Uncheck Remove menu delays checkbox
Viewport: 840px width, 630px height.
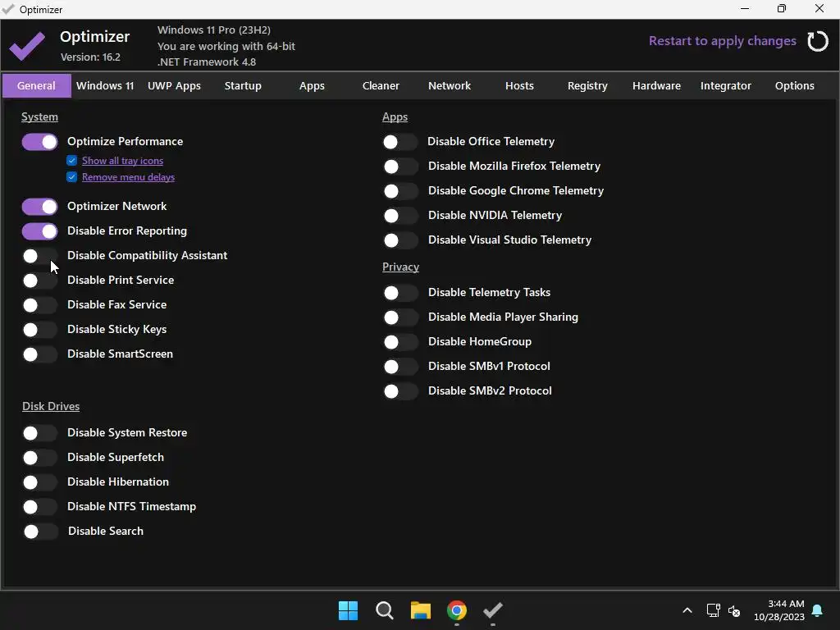pos(72,177)
